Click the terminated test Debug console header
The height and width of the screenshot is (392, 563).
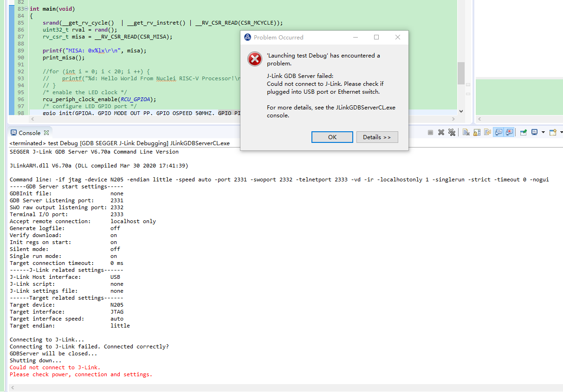(x=120, y=143)
